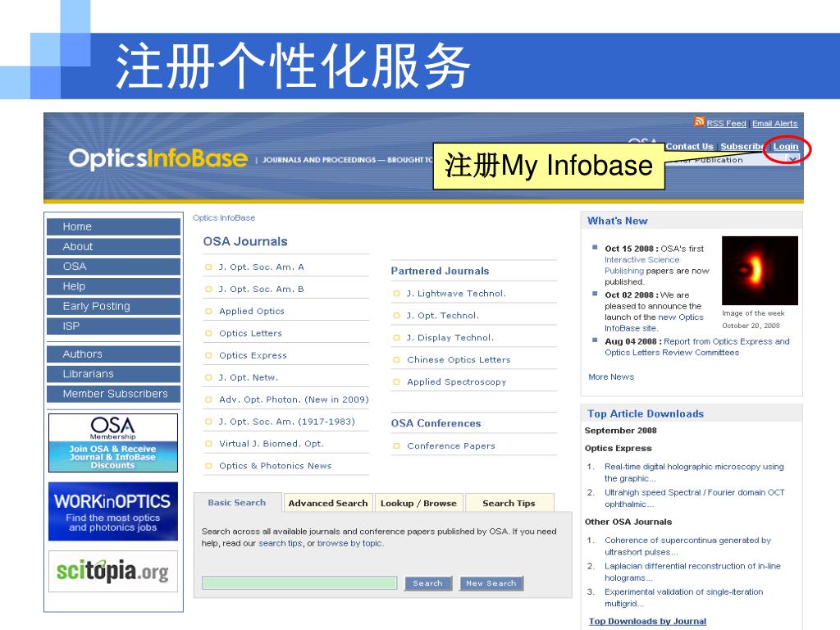This screenshot has height=630, width=840.
Task: Click More News link
Action: point(610,377)
